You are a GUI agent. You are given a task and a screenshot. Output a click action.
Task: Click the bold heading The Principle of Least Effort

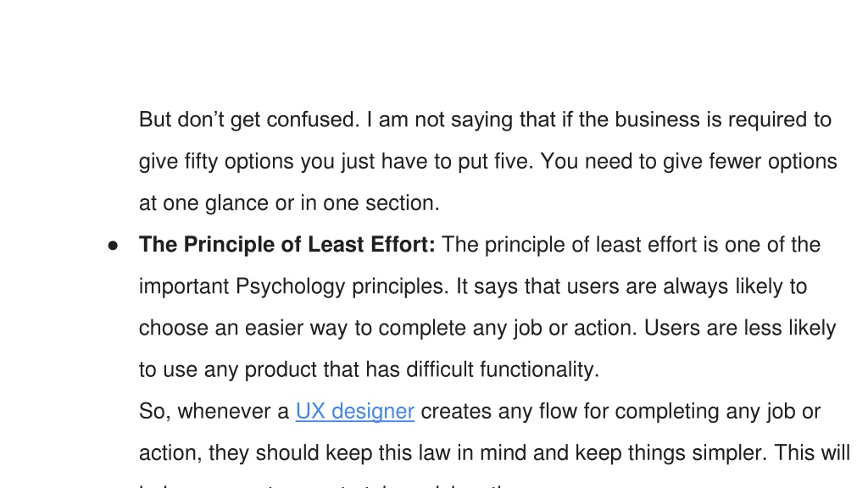[x=287, y=245]
